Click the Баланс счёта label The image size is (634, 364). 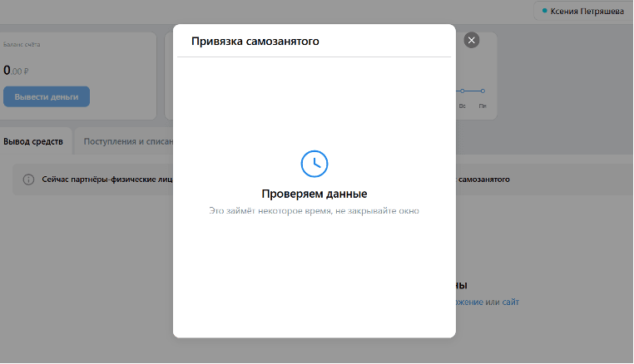coord(22,44)
